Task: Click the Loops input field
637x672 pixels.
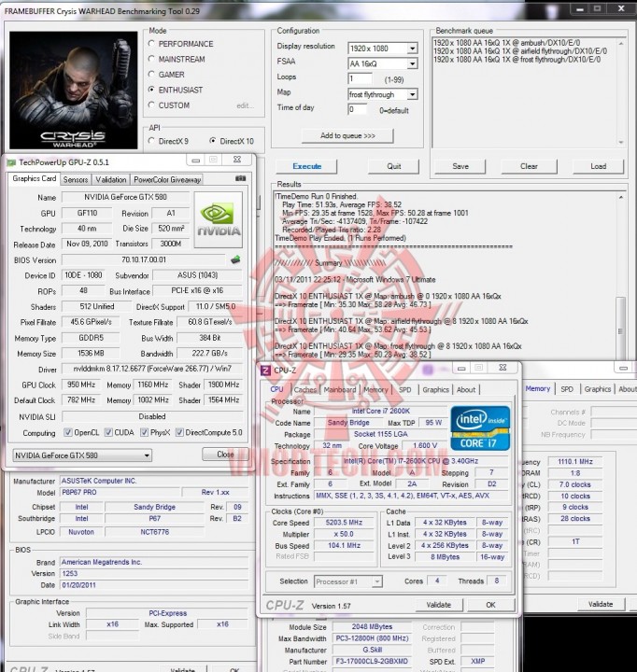Action: [361, 78]
